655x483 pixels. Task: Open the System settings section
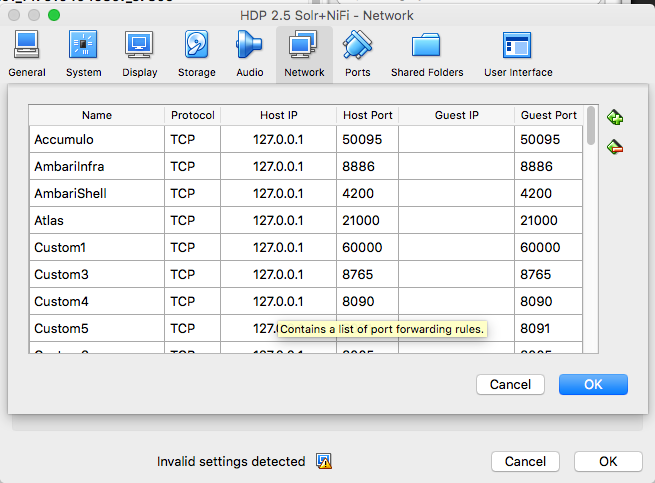[x=84, y=54]
